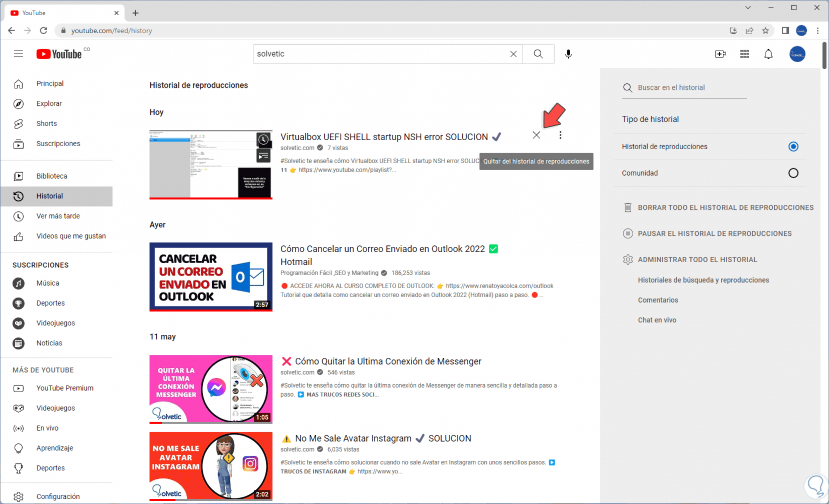
Task: Add Virtualbox video to queue
Action: point(263,156)
